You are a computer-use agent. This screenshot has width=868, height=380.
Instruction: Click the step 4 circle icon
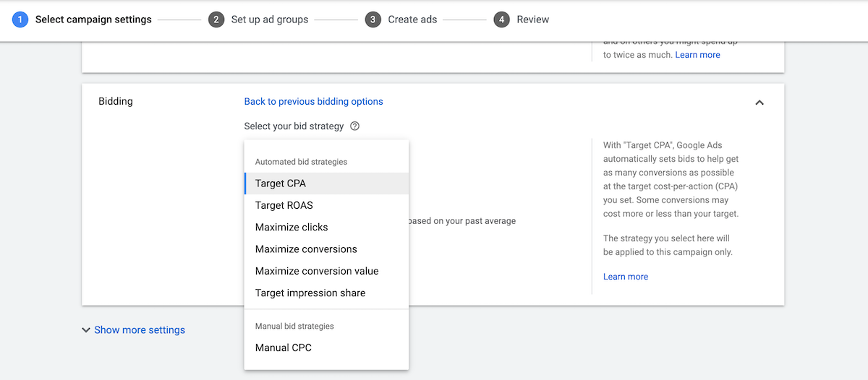click(x=502, y=20)
